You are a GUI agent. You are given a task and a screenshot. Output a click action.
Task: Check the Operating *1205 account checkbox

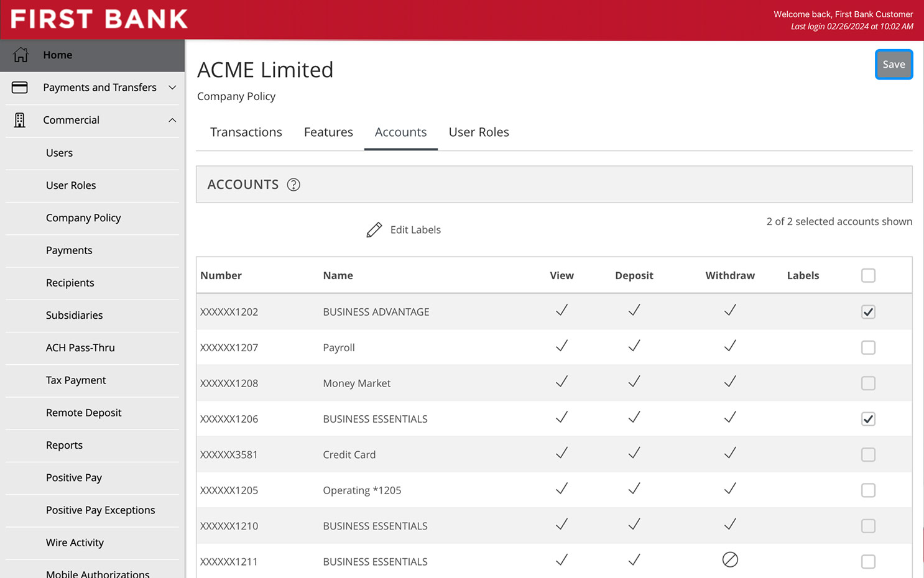click(868, 490)
